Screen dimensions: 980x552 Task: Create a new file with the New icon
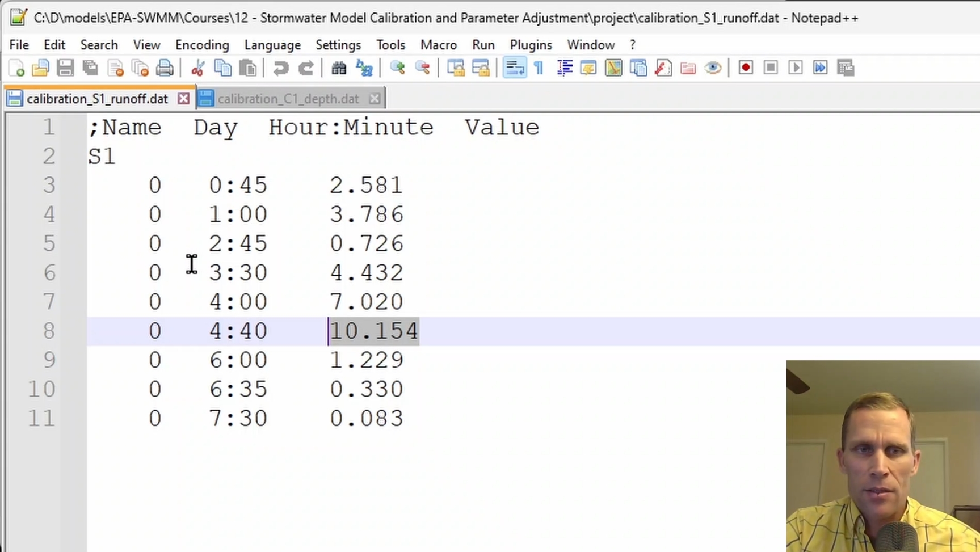pyautogui.click(x=16, y=68)
